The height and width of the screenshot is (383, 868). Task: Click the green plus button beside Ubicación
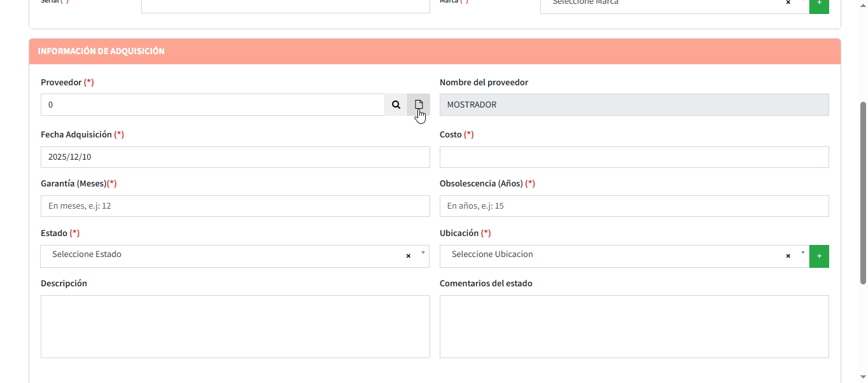(819, 256)
